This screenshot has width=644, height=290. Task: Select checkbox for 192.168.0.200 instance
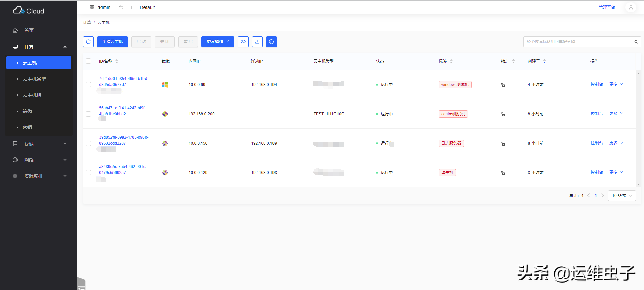pos(88,114)
